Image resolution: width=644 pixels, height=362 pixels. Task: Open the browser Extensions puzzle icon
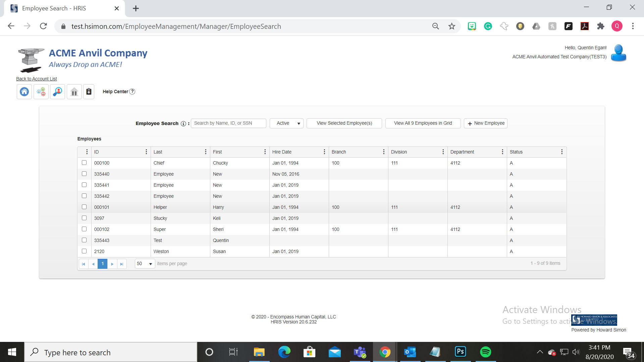[601, 26]
